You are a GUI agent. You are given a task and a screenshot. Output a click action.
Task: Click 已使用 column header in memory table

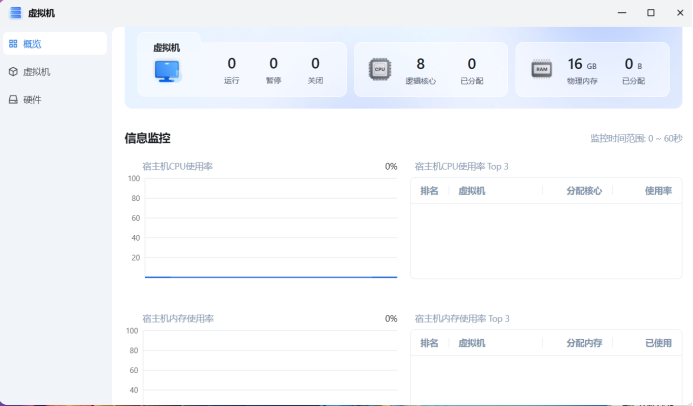click(658, 343)
